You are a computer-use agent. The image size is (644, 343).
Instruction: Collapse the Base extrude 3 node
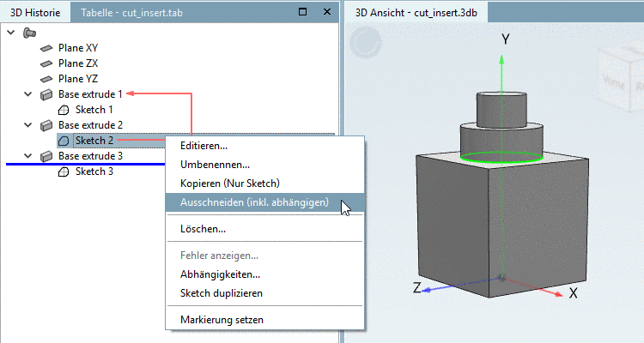(x=28, y=156)
